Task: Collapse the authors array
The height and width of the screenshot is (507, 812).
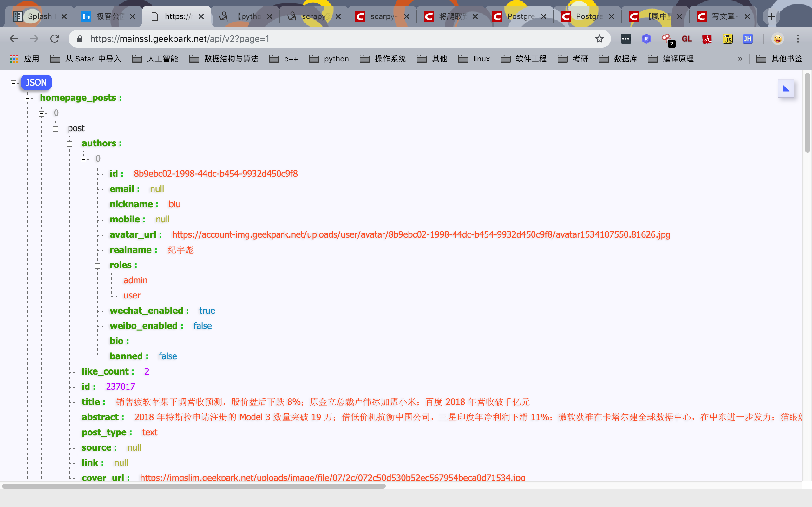Action: 69,144
